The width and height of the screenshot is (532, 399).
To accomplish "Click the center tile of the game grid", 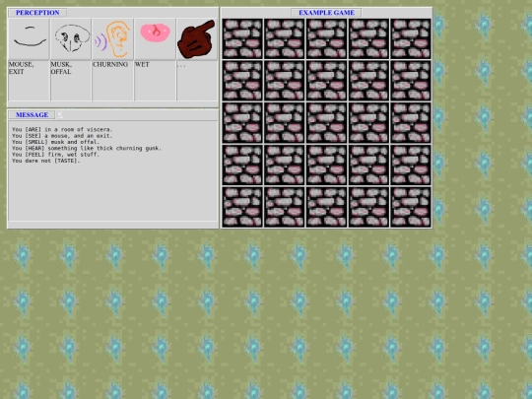I will [x=326, y=123].
